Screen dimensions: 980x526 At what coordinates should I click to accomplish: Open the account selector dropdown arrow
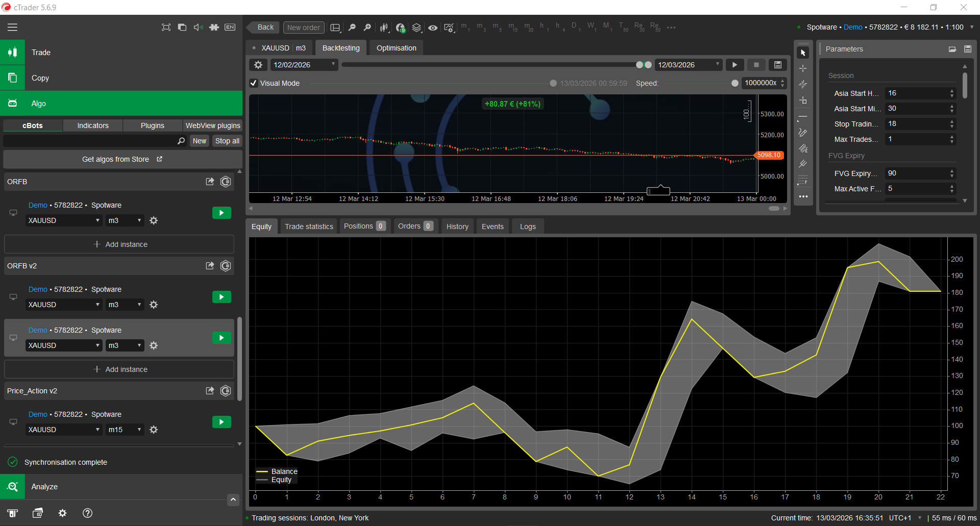[972, 27]
